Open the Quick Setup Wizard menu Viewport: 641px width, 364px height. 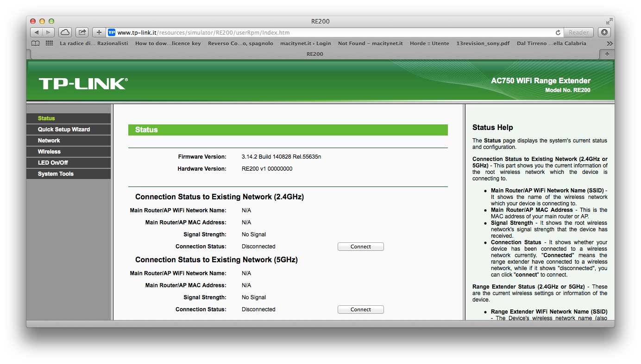tap(69, 130)
